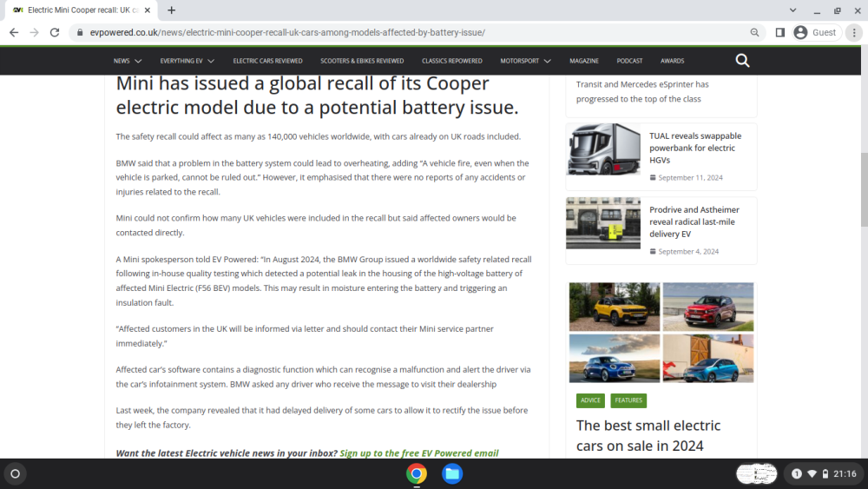Screen dimensions: 868x489
Task: Open the Awards page
Action: click(x=672, y=61)
